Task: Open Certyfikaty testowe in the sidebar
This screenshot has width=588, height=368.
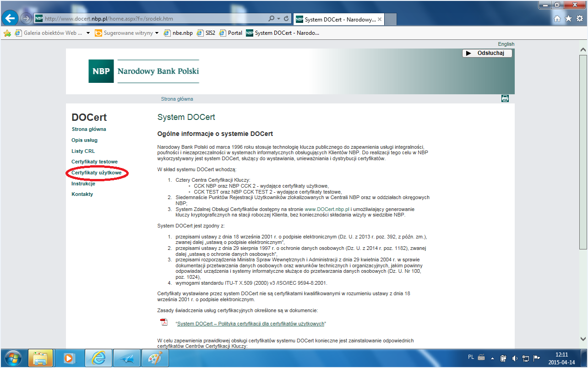Action: point(94,162)
